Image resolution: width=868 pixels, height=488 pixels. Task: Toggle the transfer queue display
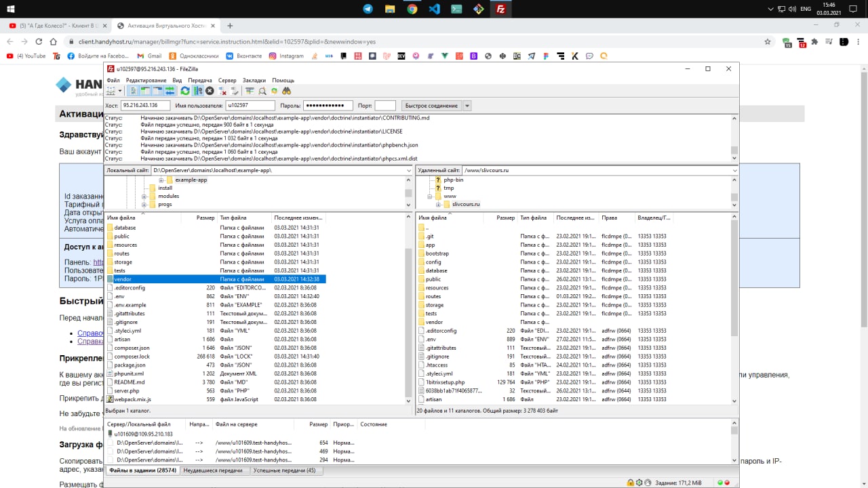pos(170,91)
